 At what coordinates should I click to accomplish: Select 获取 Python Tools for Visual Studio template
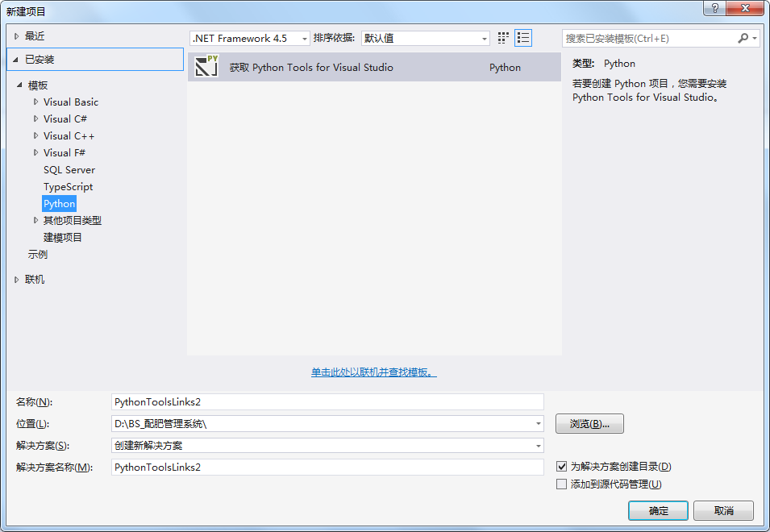point(374,67)
